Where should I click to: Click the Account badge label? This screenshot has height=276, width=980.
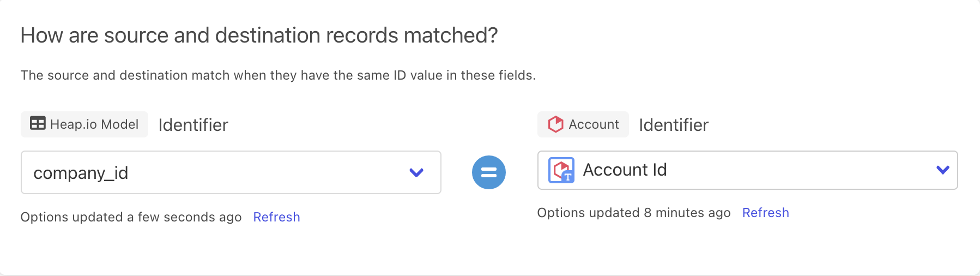[594, 124]
